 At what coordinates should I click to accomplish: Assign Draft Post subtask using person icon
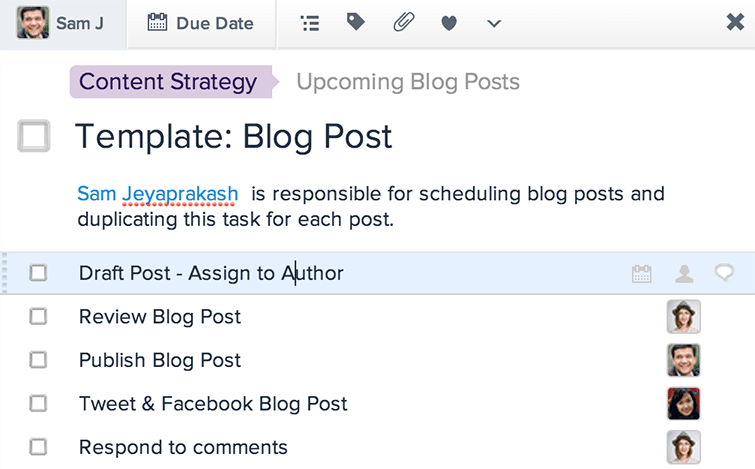click(684, 274)
